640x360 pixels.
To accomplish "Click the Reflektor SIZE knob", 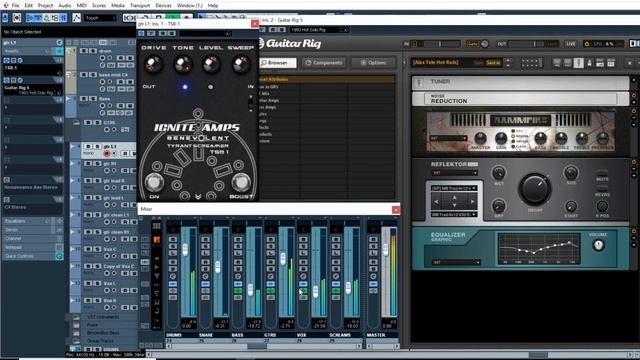I will pos(571,173).
